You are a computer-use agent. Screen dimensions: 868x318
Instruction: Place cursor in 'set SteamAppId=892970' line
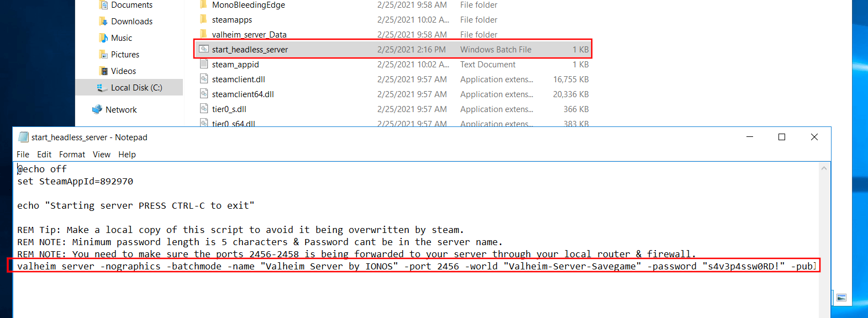(x=75, y=181)
